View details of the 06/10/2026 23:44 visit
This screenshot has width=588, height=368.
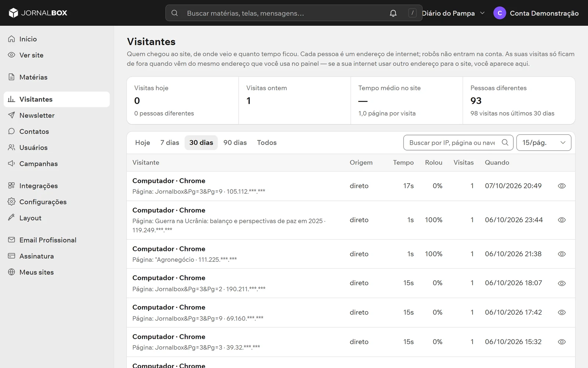coord(562,220)
